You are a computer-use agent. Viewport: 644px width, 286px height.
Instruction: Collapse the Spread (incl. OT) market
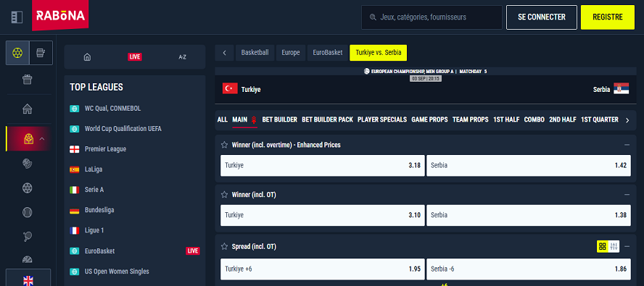click(x=627, y=246)
